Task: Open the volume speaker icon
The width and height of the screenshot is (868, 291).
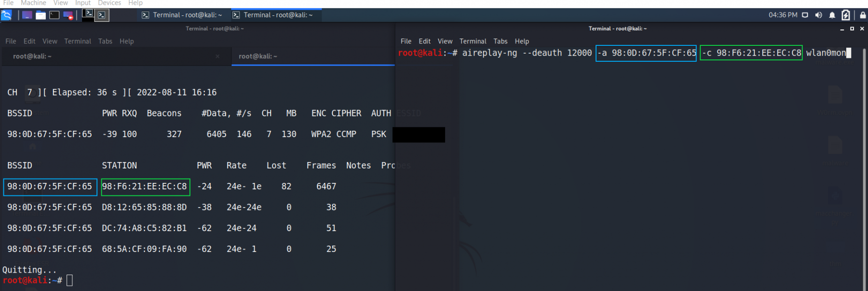Action: 818,15
